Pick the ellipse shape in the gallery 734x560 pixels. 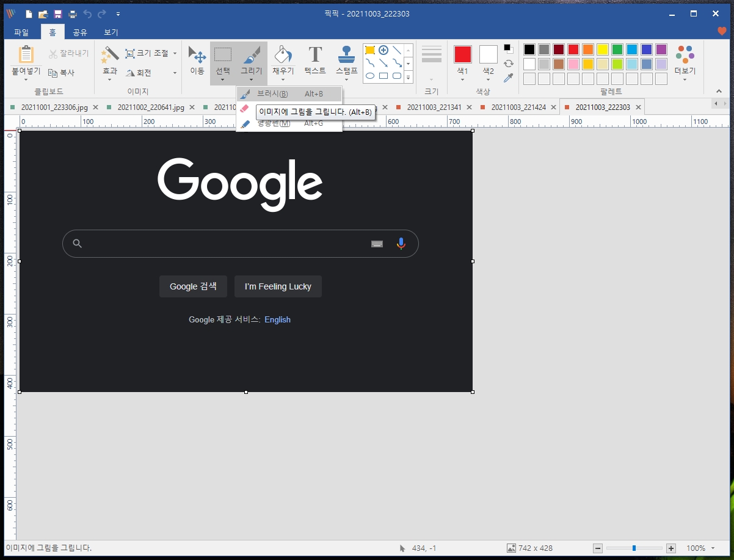pos(370,76)
